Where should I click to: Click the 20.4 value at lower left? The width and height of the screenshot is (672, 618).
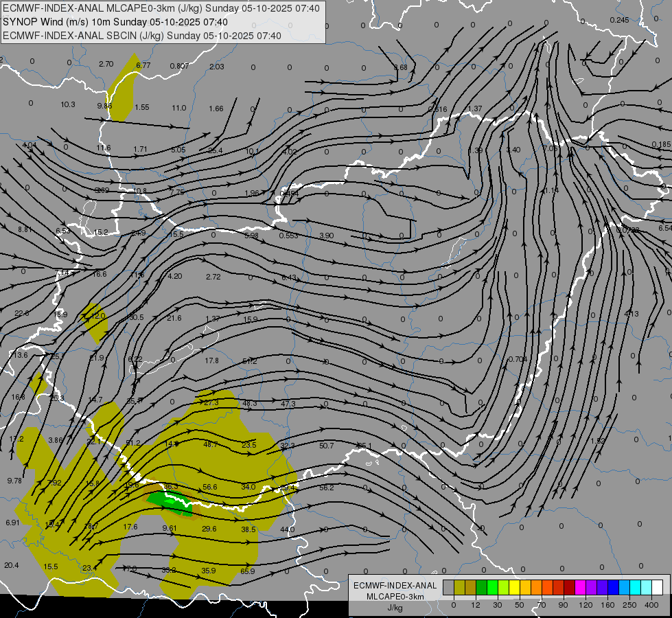pos(11,565)
